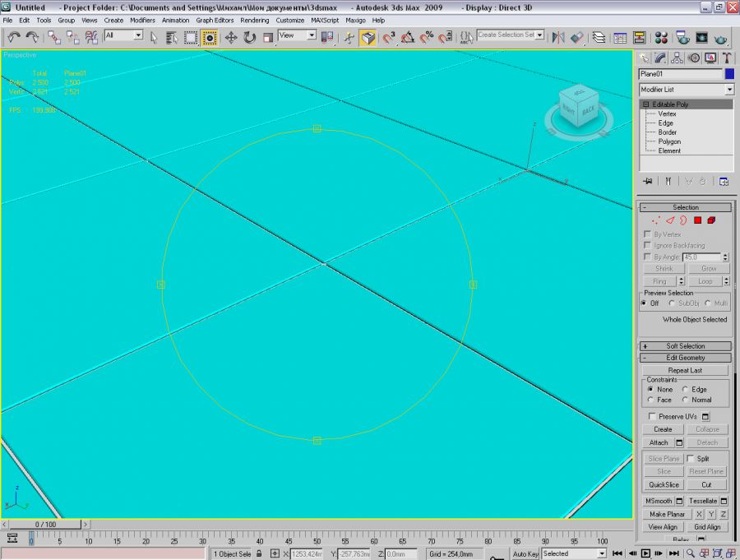The image size is (740, 560).
Task: Open the Customize menu
Action: click(289, 21)
